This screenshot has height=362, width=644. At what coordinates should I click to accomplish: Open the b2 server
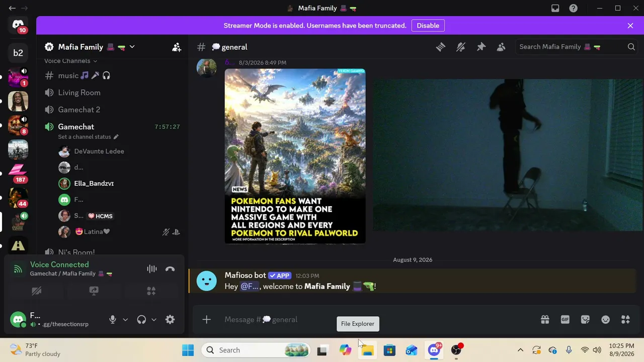tap(18, 53)
